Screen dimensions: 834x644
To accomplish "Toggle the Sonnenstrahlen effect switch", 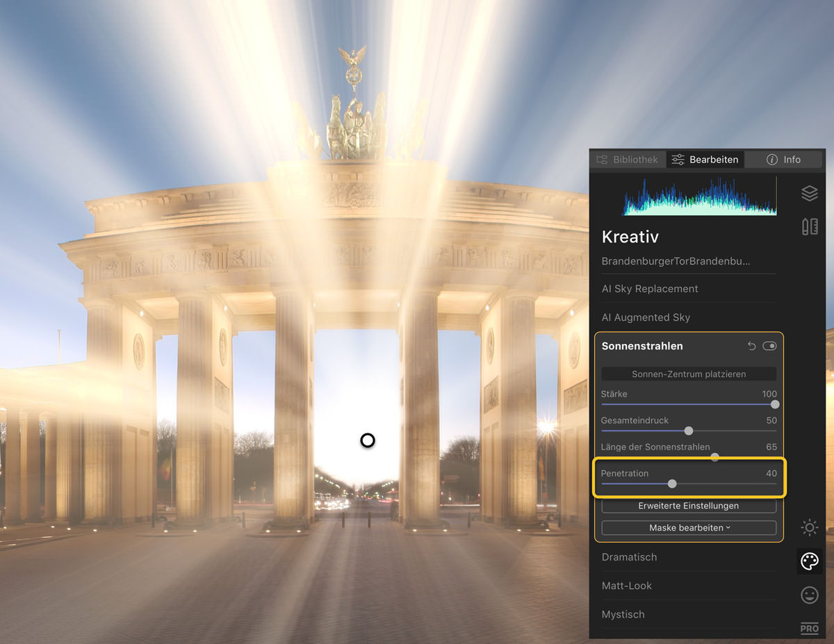I will click(769, 346).
